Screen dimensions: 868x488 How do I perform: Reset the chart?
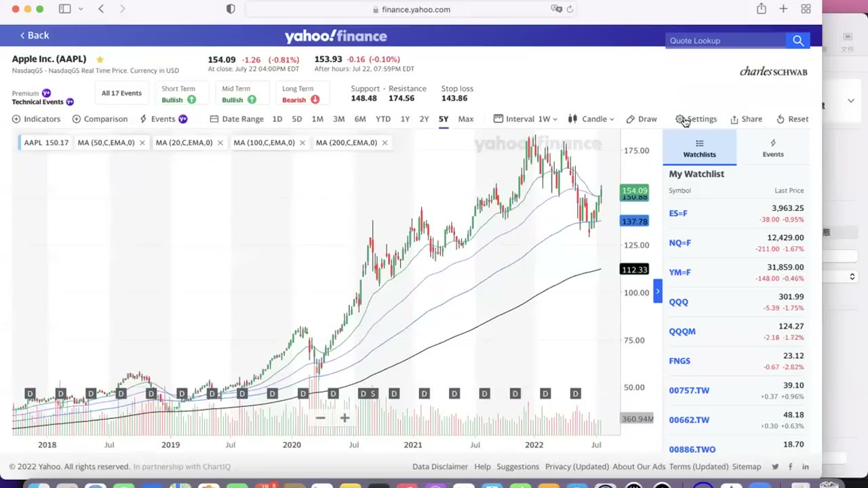tap(792, 119)
